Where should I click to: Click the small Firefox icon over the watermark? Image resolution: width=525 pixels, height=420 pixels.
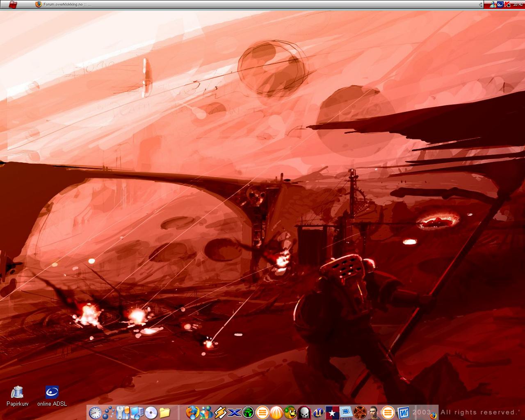tap(434, 415)
